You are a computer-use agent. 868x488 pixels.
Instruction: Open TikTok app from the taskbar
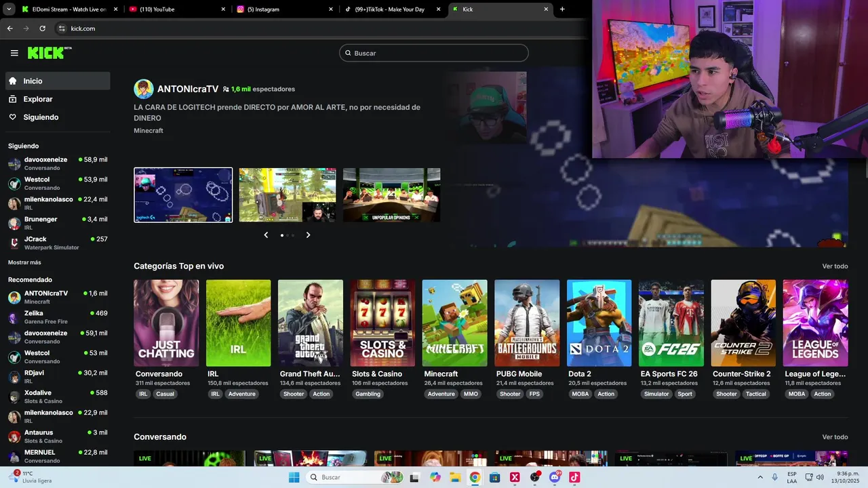574,477
